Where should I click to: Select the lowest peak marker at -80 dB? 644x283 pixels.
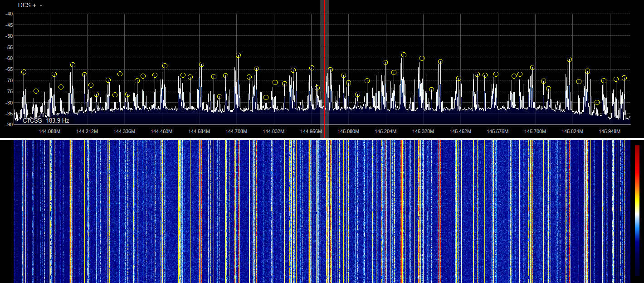pos(597,103)
